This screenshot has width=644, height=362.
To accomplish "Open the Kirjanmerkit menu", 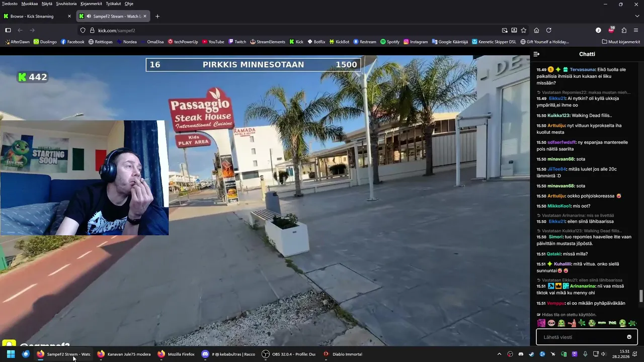I will (92, 4).
